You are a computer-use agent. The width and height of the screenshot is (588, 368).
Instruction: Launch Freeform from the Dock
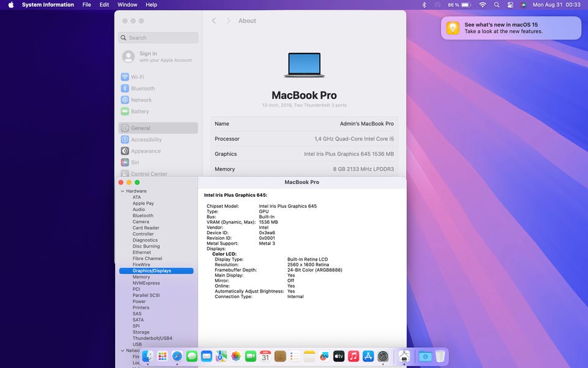(324, 356)
